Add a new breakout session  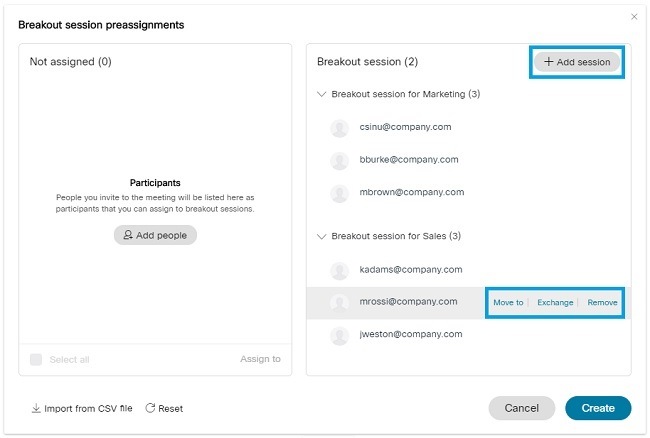click(577, 62)
